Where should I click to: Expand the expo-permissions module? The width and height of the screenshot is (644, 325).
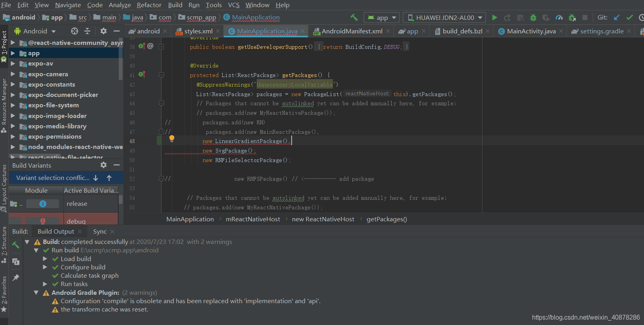pos(13,136)
